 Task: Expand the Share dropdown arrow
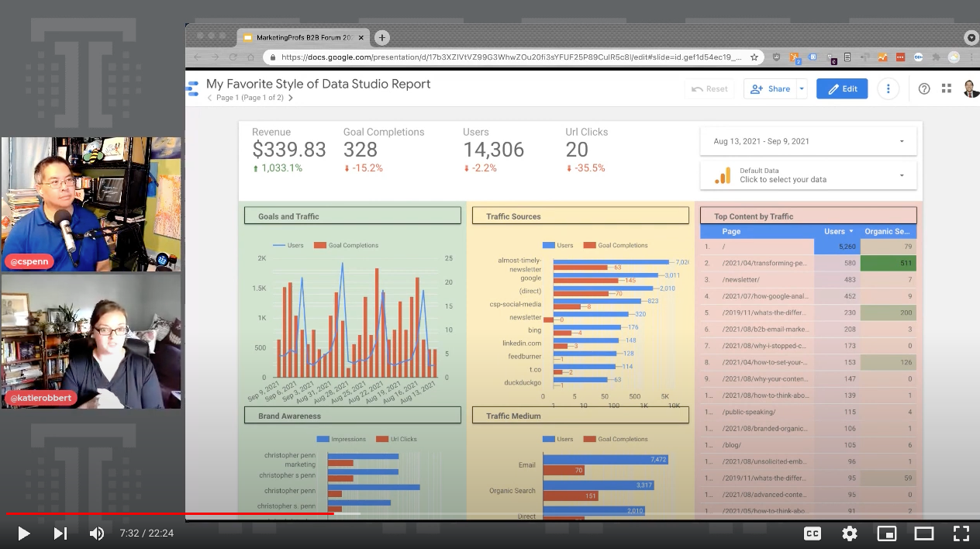802,89
